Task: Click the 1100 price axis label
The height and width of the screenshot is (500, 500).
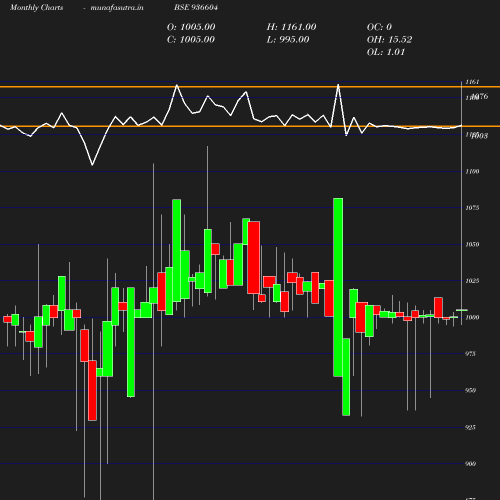Action: (x=472, y=171)
